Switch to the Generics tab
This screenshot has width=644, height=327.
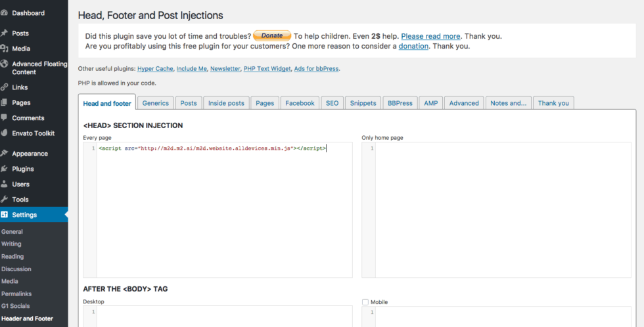155,103
